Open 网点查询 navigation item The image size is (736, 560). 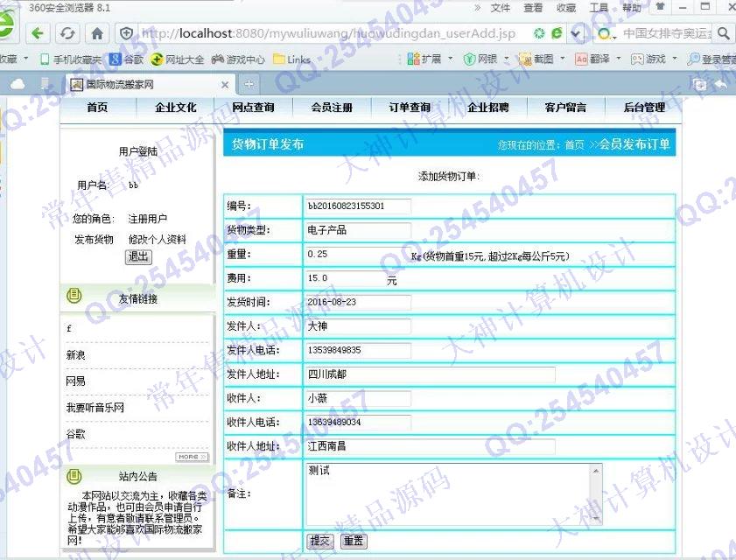click(x=254, y=108)
